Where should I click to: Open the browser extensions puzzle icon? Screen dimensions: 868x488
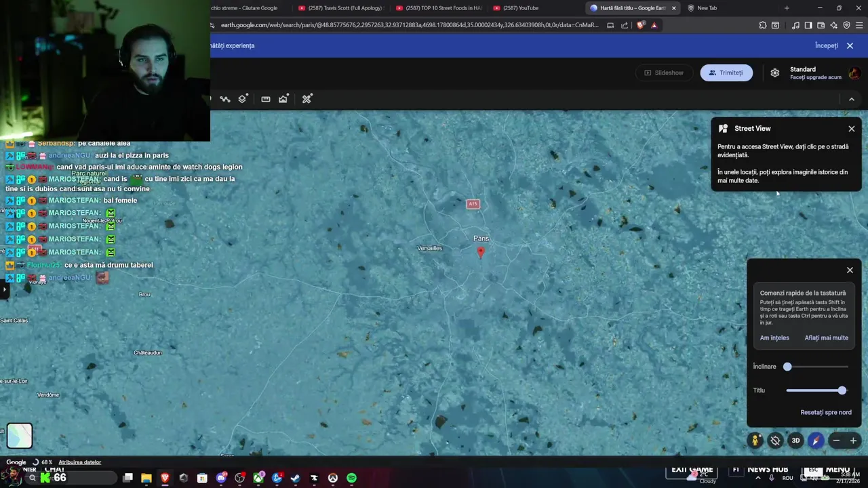point(763,25)
